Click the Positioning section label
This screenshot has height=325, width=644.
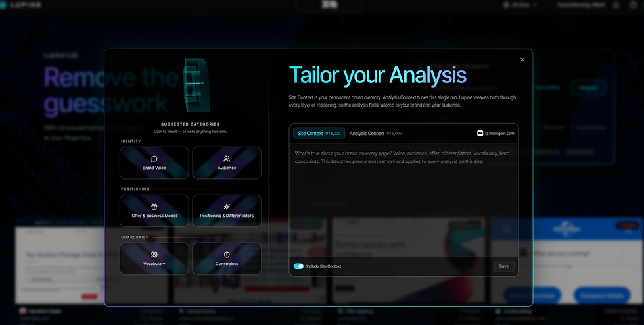(135, 189)
